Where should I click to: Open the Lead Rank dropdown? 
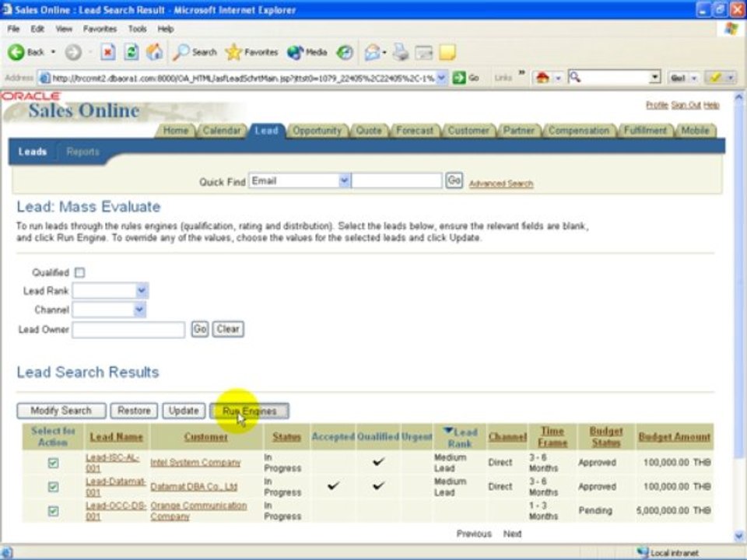click(142, 290)
